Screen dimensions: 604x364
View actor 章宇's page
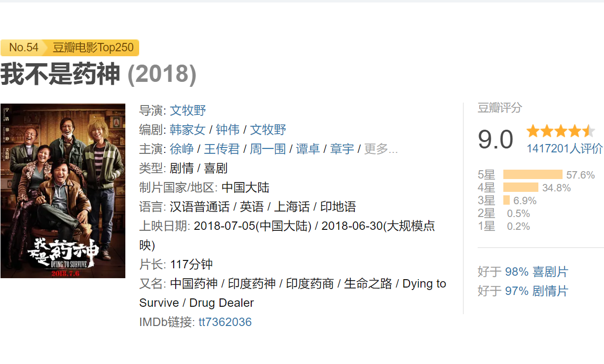coord(342,149)
